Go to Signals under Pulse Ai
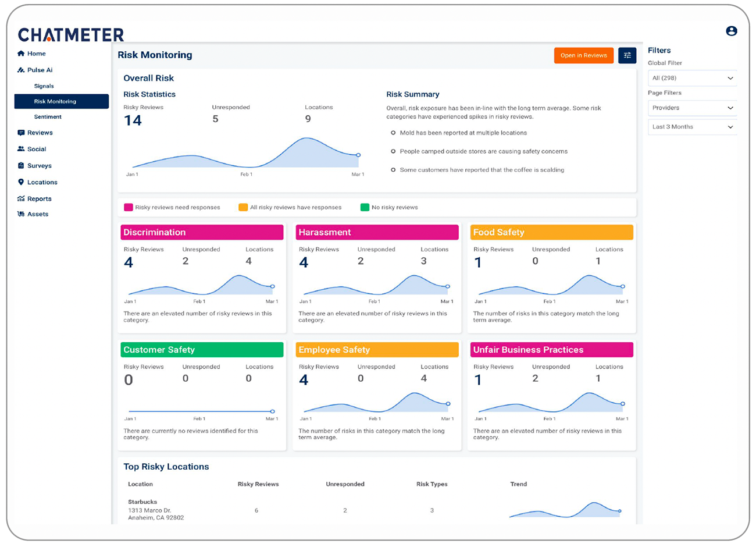This screenshot has width=756, height=547. [44, 86]
